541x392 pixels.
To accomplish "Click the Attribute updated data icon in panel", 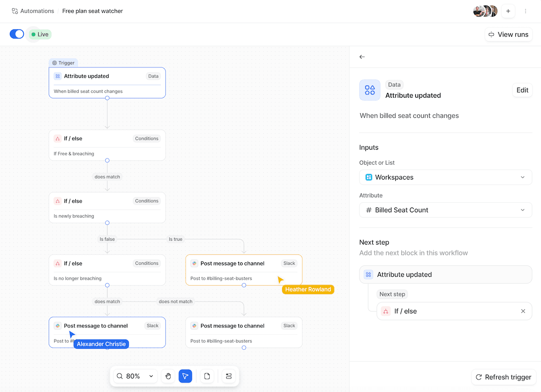I will coord(369,90).
